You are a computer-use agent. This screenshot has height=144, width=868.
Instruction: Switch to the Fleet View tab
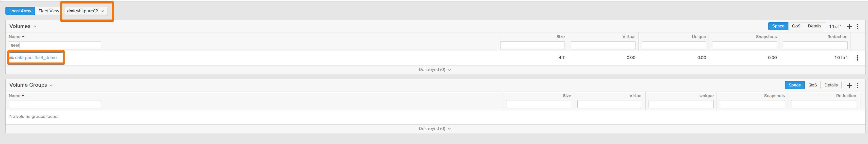pyautogui.click(x=49, y=10)
